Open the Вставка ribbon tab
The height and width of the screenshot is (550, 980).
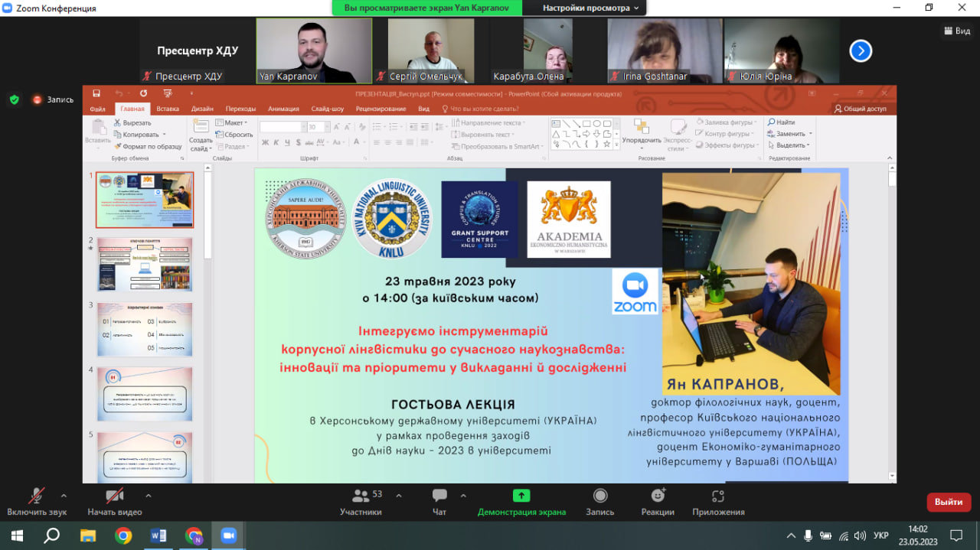tap(168, 109)
